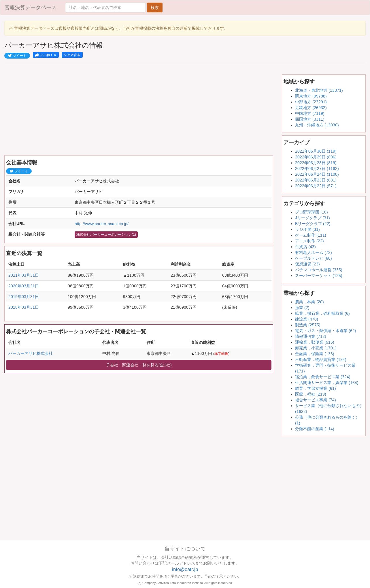This screenshot has width=370, height=588.
Task: Browse 教育，学習支援業 (61) industry
Action: [x=315, y=388]
